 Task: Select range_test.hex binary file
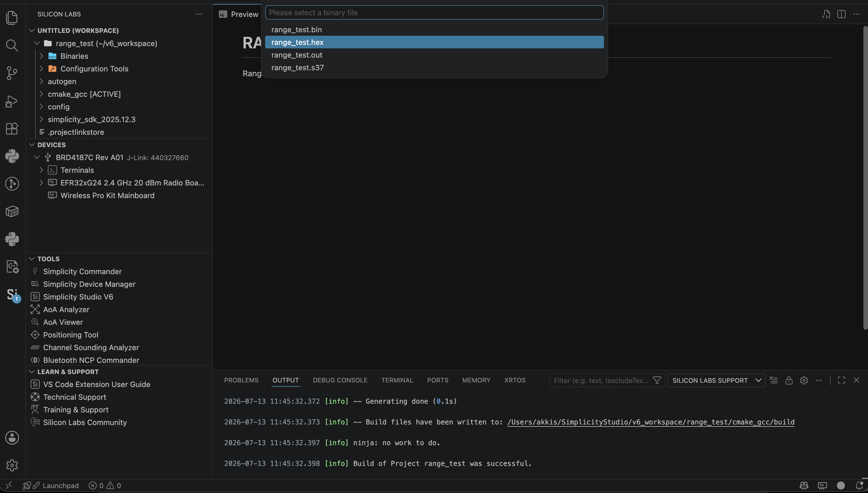[434, 42]
